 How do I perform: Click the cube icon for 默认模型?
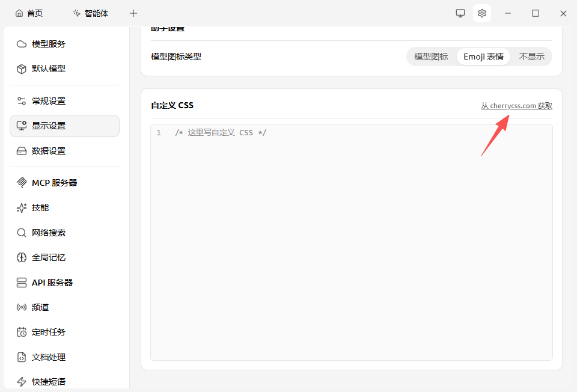pos(22,69)
